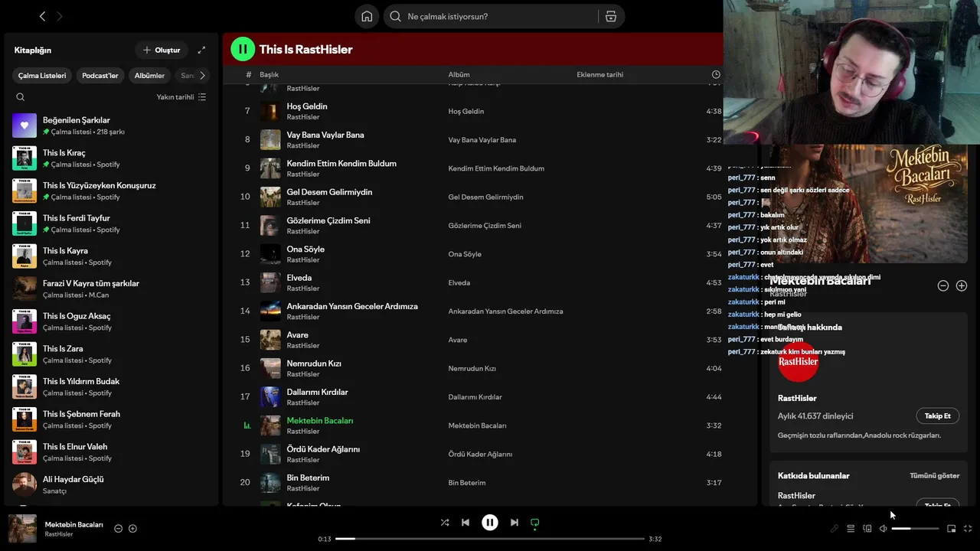Select the Podcast'ler filter chip
Screen dimensions: 980x551
coord(100,75)
